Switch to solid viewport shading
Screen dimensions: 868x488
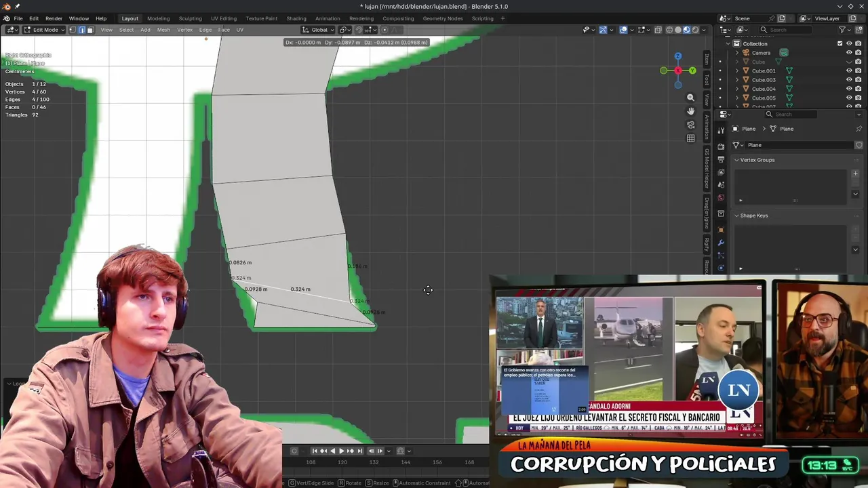pyautogui.click(x=677, y=30)
